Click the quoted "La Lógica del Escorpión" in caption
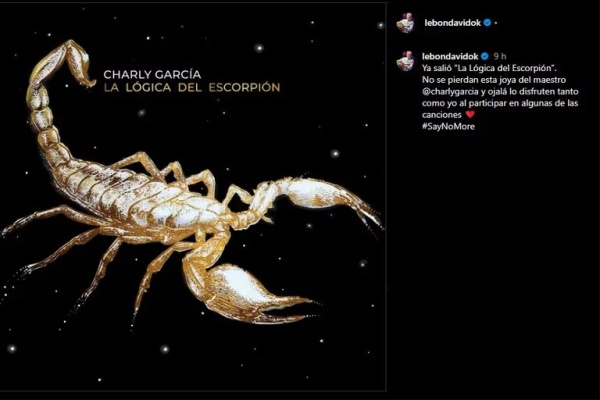Viewport: 600px width, 400px height. 503,68
